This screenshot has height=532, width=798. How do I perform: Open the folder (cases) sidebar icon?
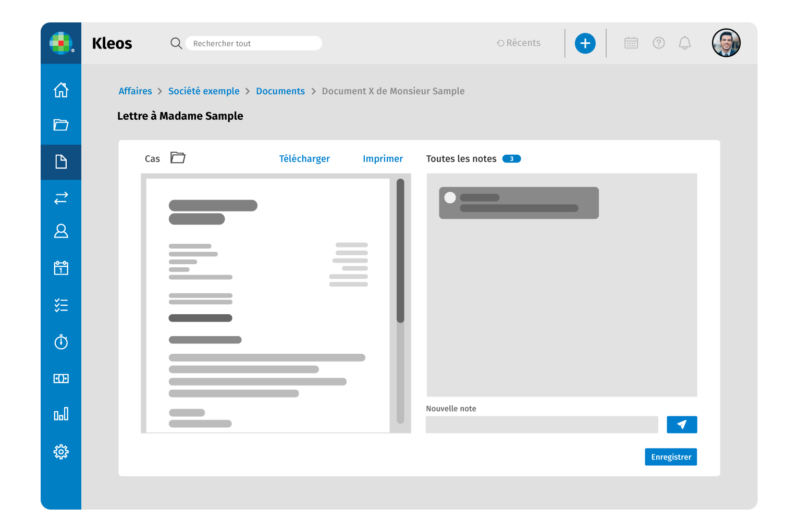click(61, 125)
